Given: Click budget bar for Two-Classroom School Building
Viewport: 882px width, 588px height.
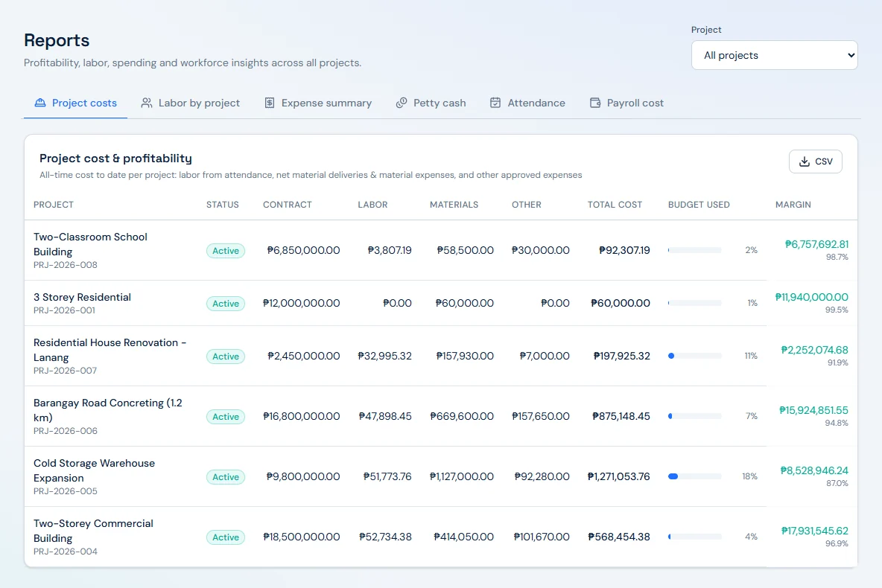Looking at the screenshot, I should (695, 250).
